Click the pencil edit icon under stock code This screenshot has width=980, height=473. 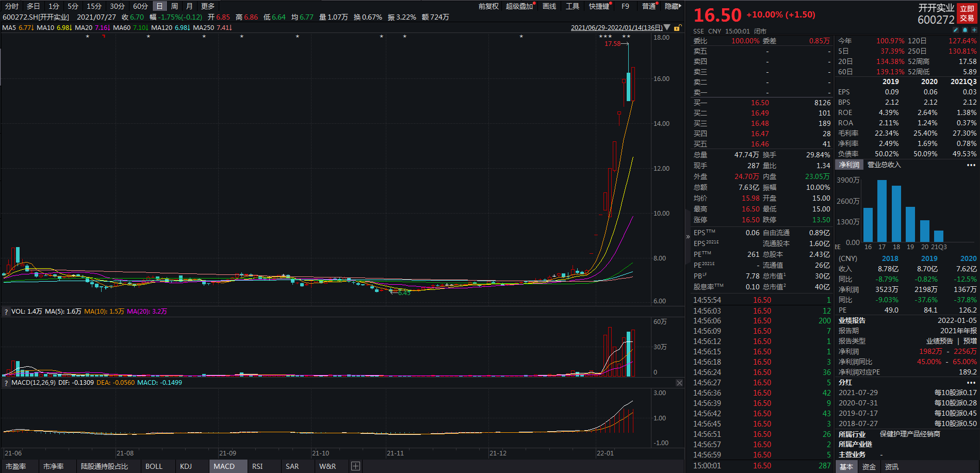[956, 30]
